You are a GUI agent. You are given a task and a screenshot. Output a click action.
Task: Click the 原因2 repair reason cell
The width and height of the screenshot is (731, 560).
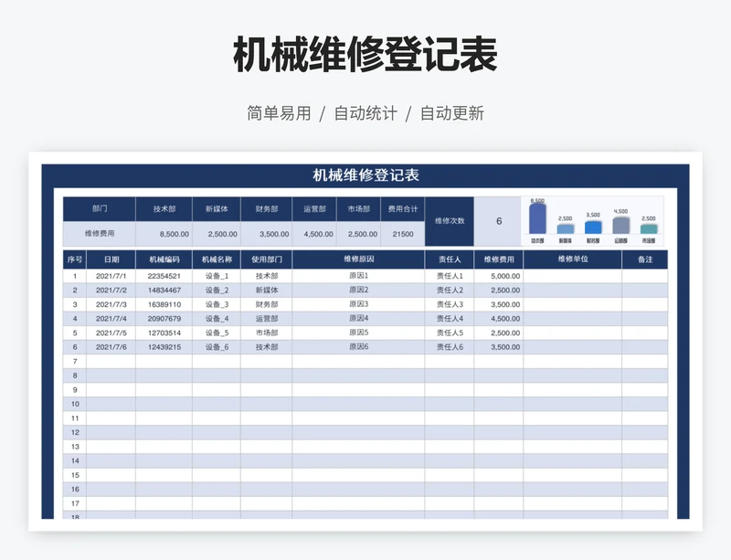coord(358,290)
